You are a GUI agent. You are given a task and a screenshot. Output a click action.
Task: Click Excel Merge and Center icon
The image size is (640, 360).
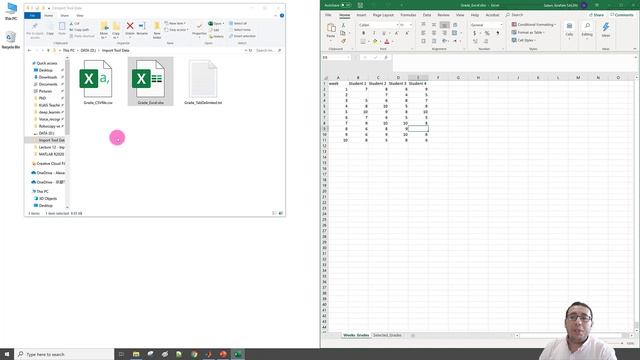click(x=455, y=33)
